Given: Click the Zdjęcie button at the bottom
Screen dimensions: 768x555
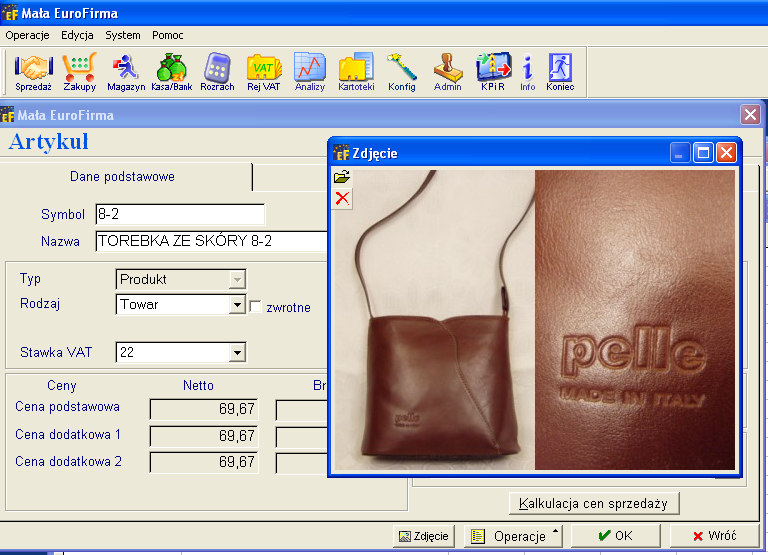Looking at the screenshot, I should 424,536.
